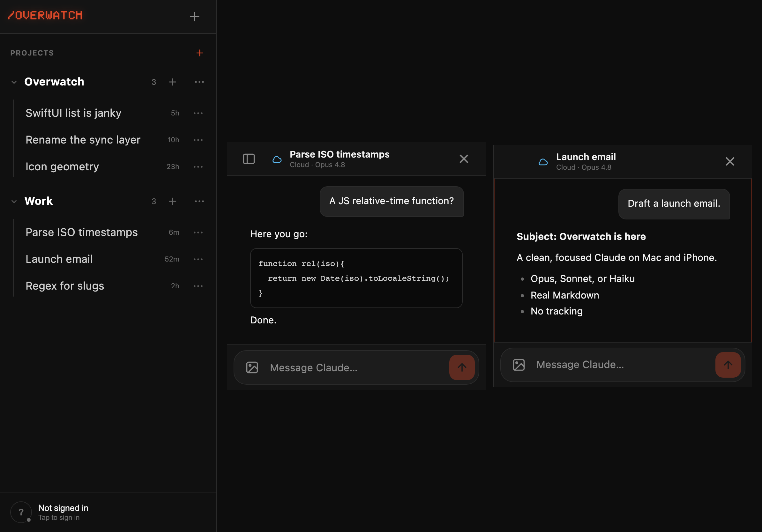
Task: Click 'Cloud · Opus 4.8' under Parse ISO timestamps
Action: pyautogui.click(x=317, y=165)
